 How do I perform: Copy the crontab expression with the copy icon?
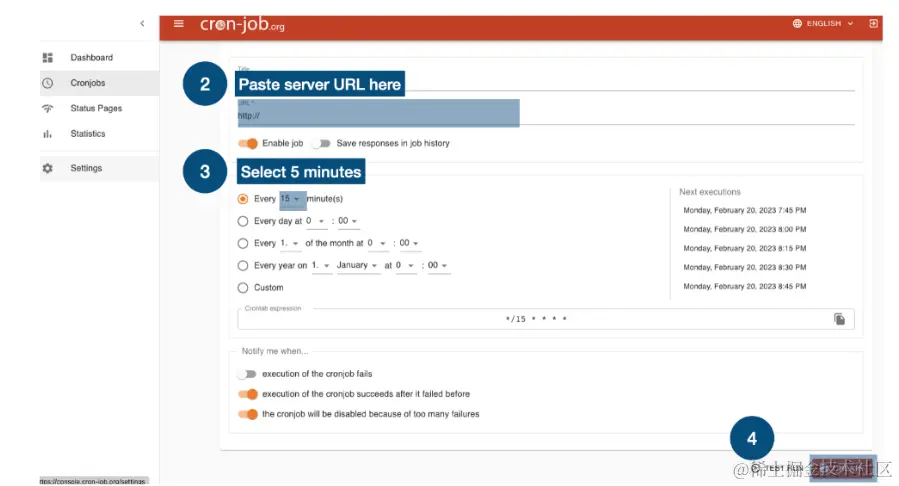pos(839,319)
